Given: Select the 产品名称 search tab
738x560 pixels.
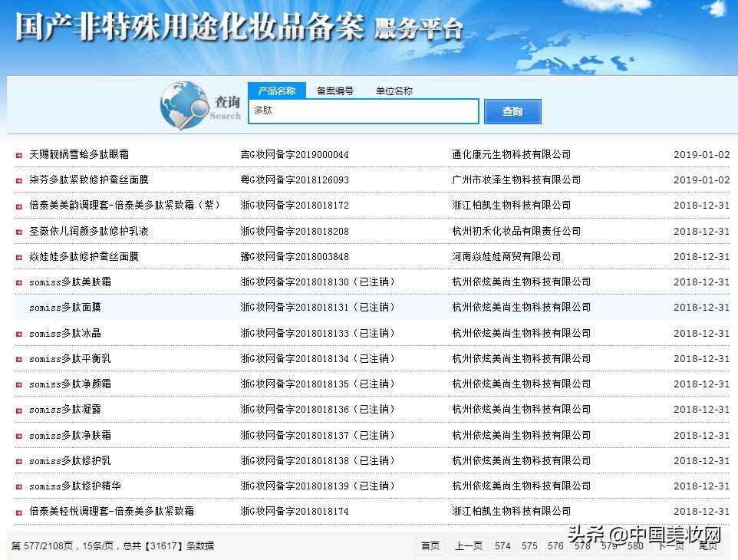Looking at the screenshot, I should pos(278,90).
